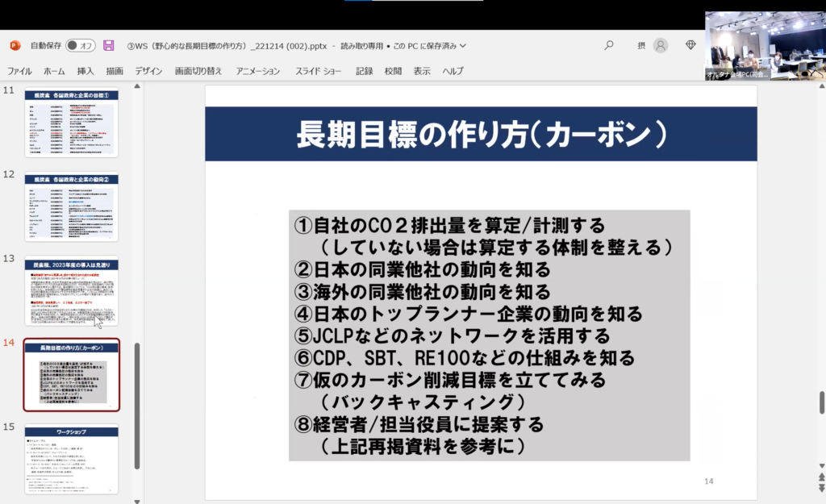This screenshot has width=826, height=504.
Task: Click the Search magnifier icon
Action: point(609,46)
